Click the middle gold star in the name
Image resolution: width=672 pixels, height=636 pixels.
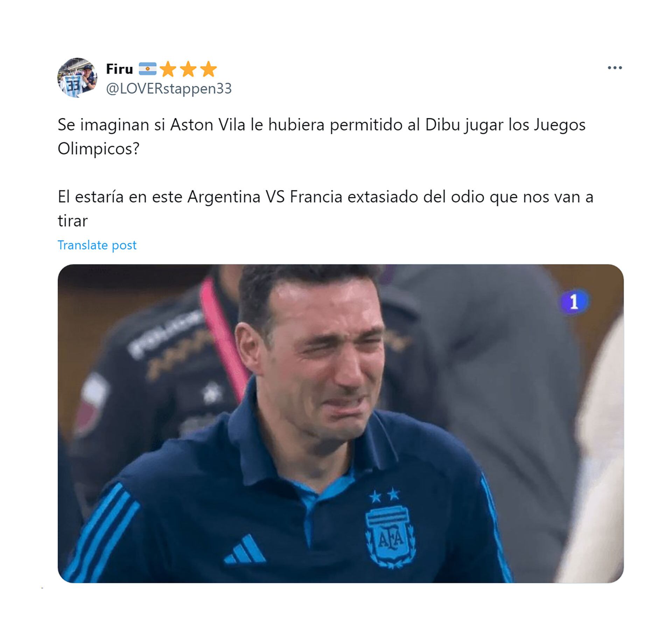(x=189, y=69)
